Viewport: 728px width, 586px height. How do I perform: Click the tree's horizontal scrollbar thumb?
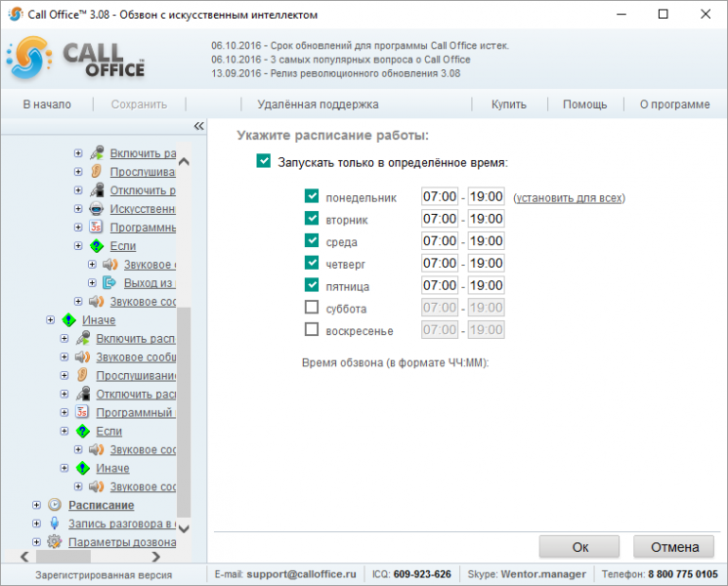tap(64, 557)
